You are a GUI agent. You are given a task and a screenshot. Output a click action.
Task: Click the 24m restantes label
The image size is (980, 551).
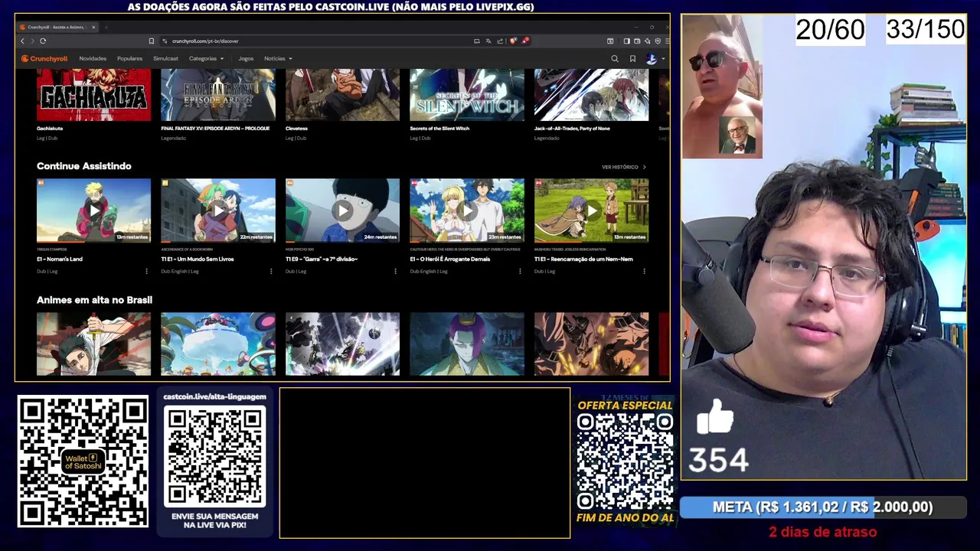(380, 237)
